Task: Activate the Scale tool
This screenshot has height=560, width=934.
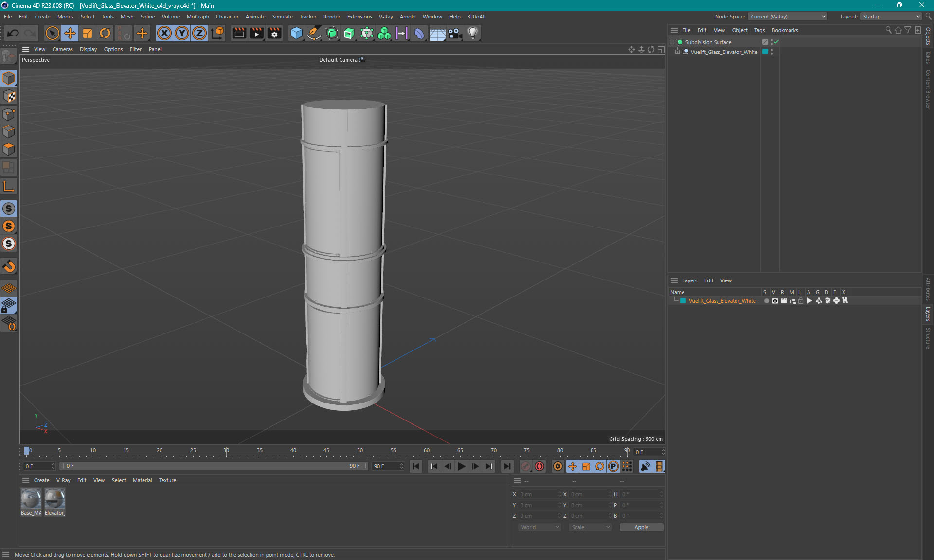Action: pyautogui.click(x=88, y=33)
